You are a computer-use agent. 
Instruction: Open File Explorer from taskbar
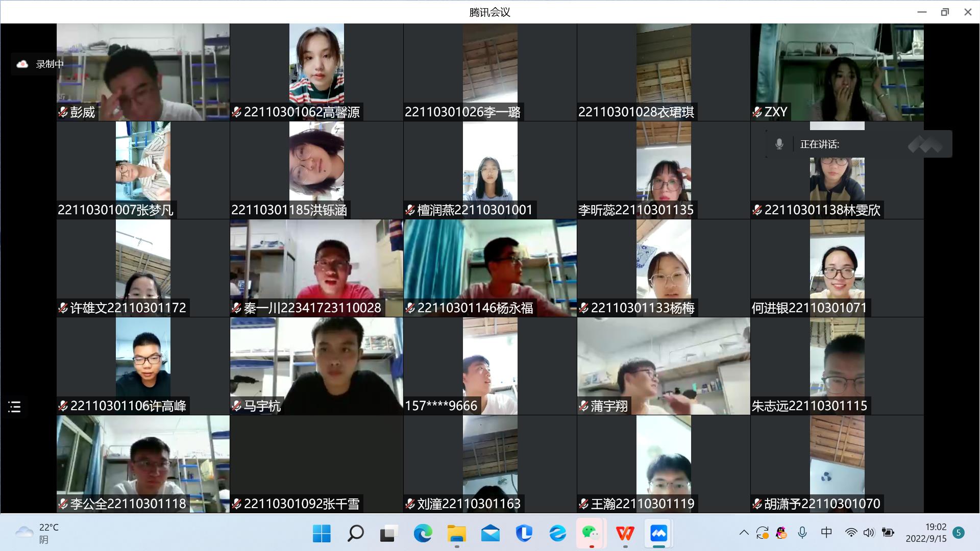point(456,534)
